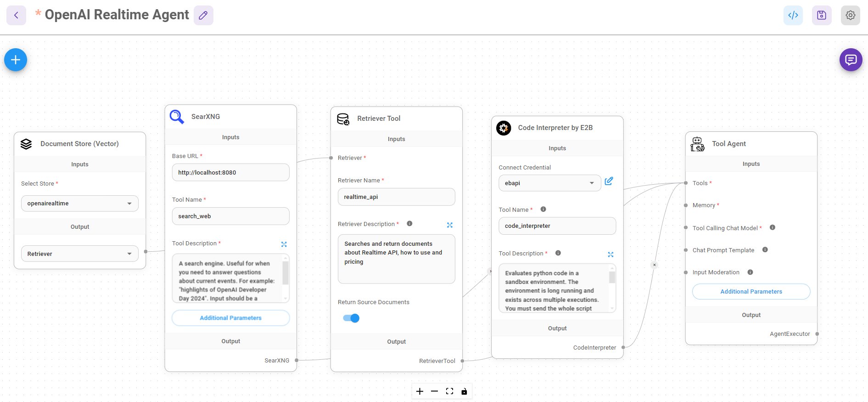The height and width of the screenshot is (402, 868).
Task: Click the Chat Prompt Template label
Action: coord(723,250)
